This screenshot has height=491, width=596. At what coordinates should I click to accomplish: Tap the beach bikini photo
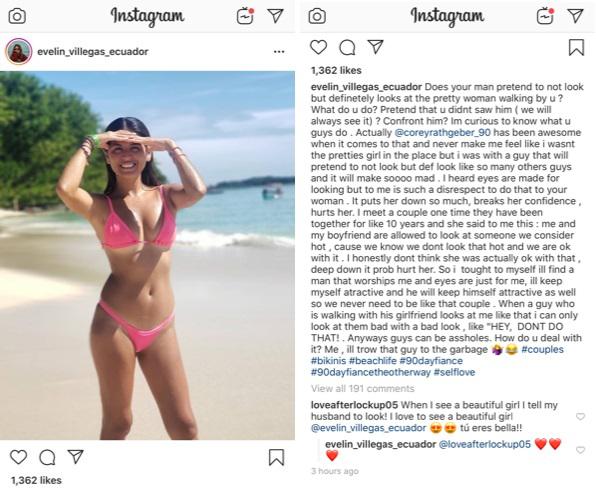[x=147, y=255]
